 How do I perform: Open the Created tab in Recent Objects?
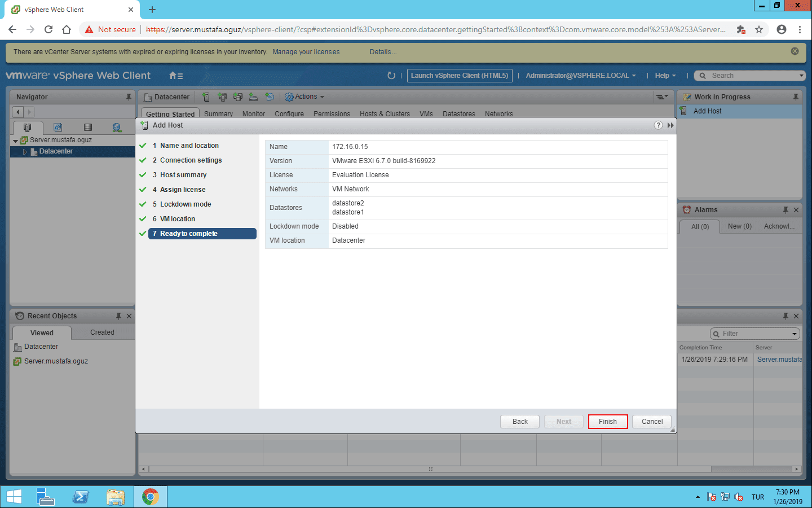pos(101,332)
